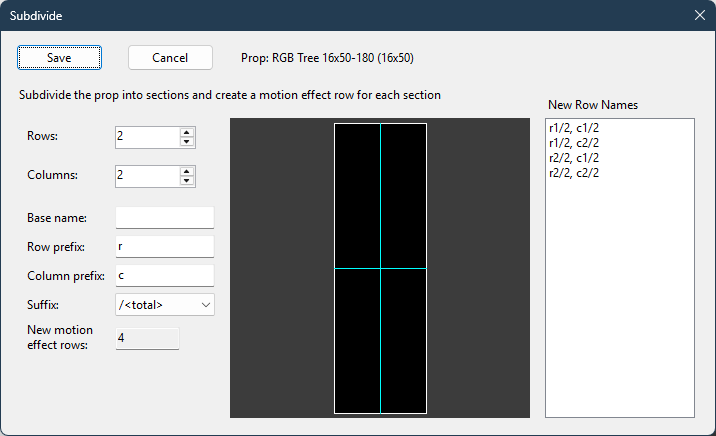Click the 'Prop: RGB Tree 16x50-180' label
The height and width of the screenshot is (436, 716).
point(327,58)
